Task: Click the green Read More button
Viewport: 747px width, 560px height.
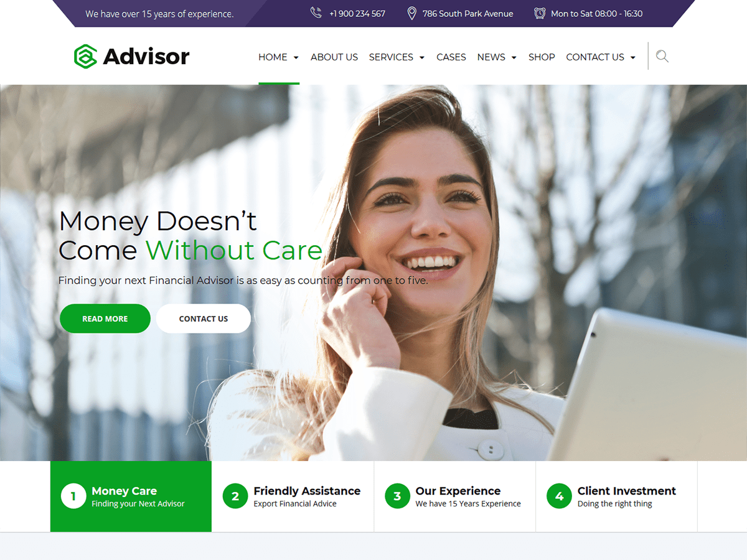Action: pyautogui.click(x=105, y=319)
